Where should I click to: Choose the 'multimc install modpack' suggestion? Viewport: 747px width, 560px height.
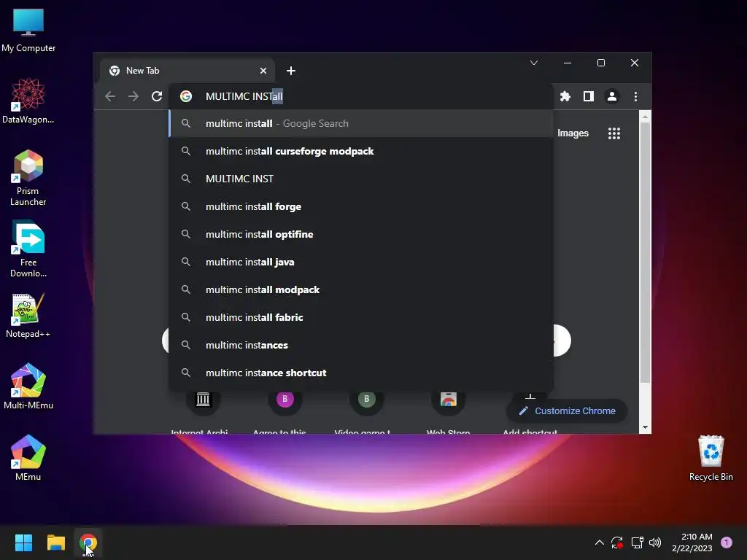click(361, 289)
